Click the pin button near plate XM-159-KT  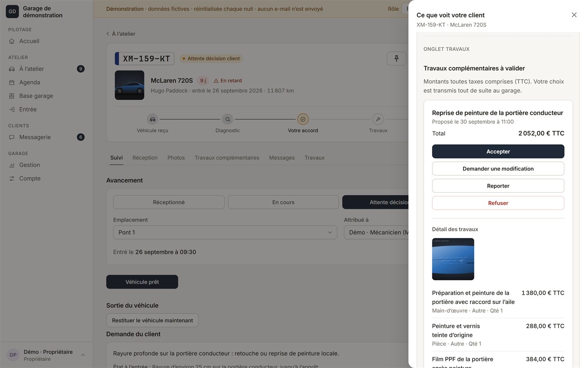point(396,58)
